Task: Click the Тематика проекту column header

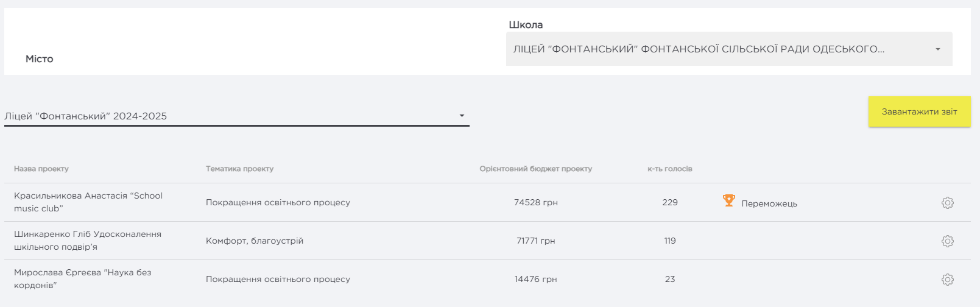Action: (x=239, y=169)
